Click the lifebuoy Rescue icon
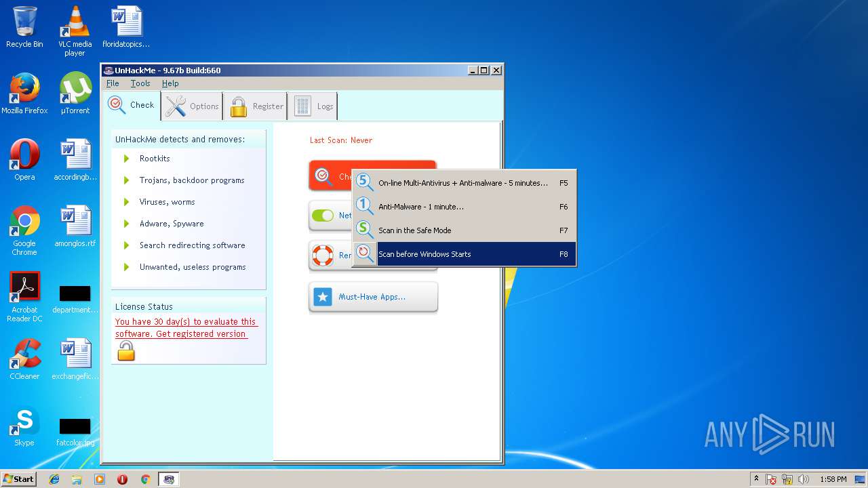Screen dimensions: 868x488 click(x=323, y=256)
